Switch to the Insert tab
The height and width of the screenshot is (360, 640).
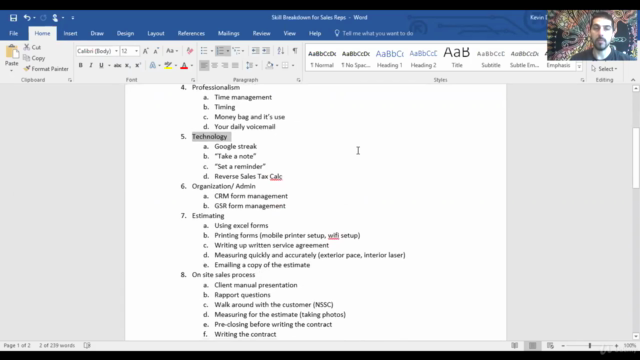(70, 33)
